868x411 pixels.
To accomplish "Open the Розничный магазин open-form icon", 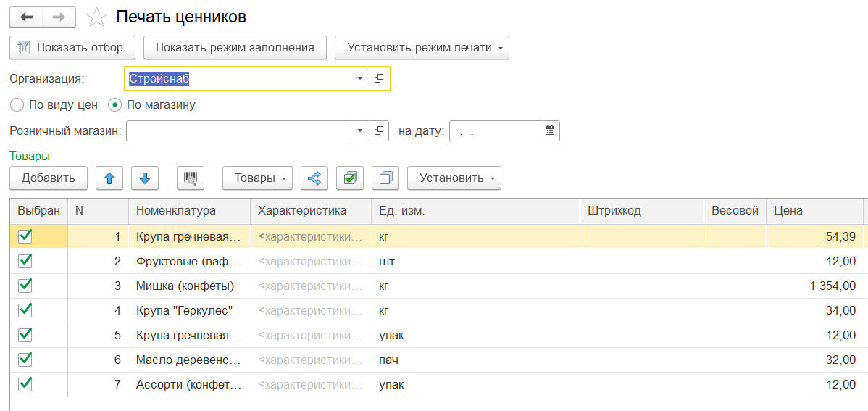I will pos(379,130).
